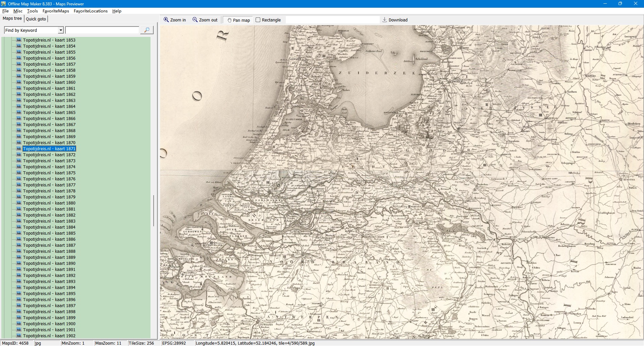Screen dimensions: 644x346
Task: Open the Find by Keyword dropdown
Action: [61, 30]
